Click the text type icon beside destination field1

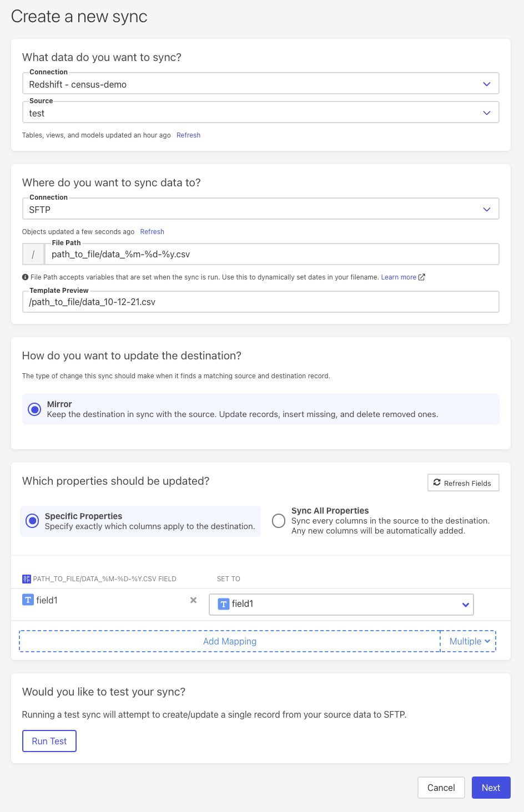tap(28, 600)
